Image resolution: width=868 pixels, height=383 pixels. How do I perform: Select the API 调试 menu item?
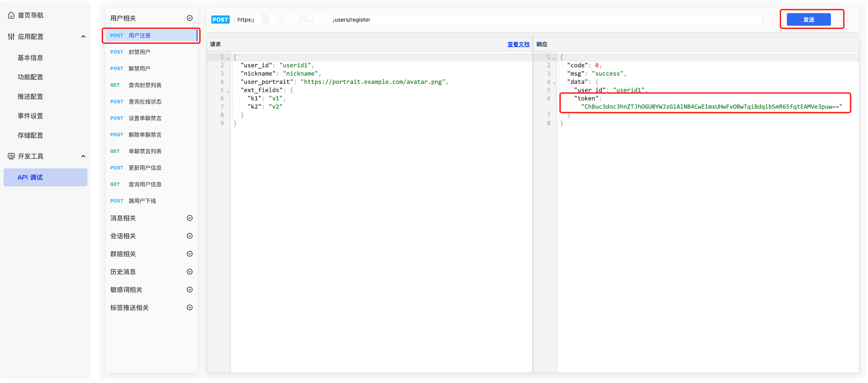pyautogui.click(x=30, y=177)
